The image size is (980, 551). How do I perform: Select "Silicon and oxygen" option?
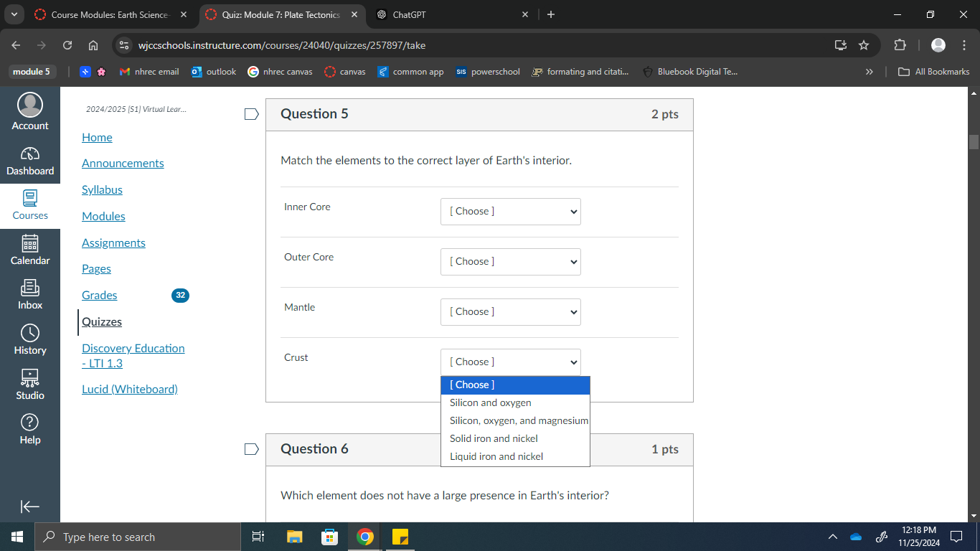coord(515,402)
